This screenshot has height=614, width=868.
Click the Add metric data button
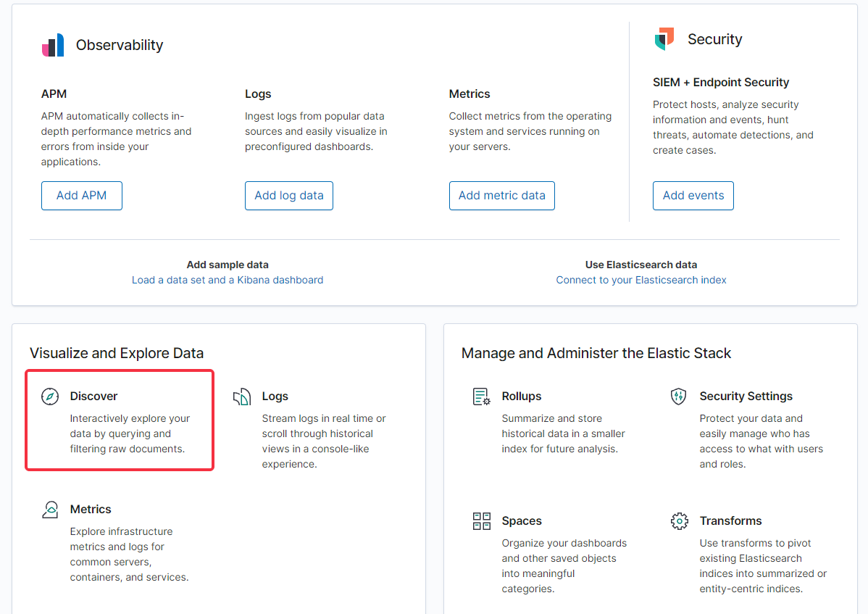501,196
